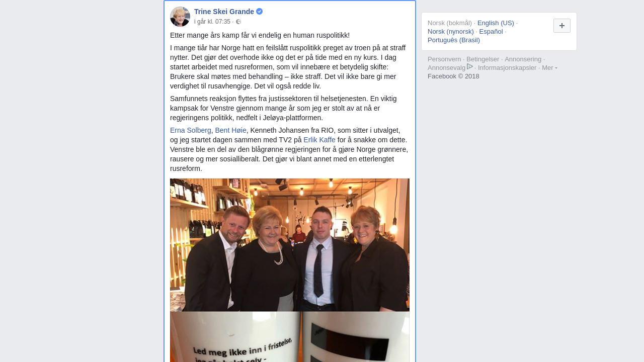Click Trine Skei Grande's profile picture

pyautogui.click(x=180, y=17)
